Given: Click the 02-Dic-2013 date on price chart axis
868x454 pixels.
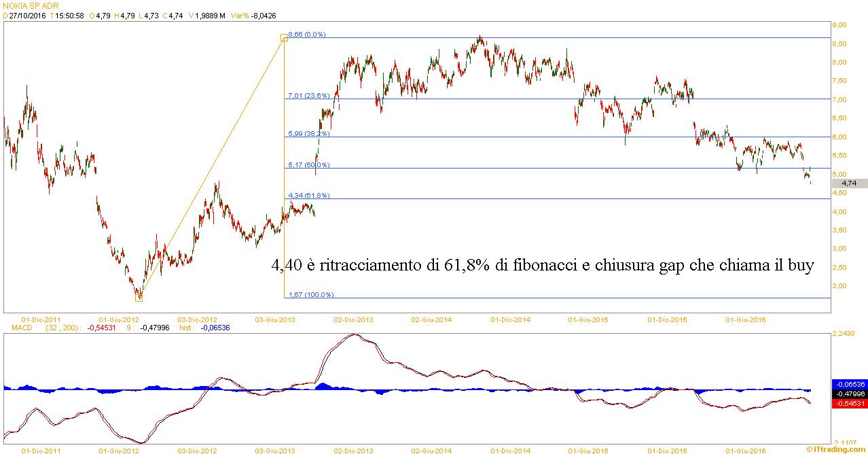Looking at the screenshot, I should 354,319.
